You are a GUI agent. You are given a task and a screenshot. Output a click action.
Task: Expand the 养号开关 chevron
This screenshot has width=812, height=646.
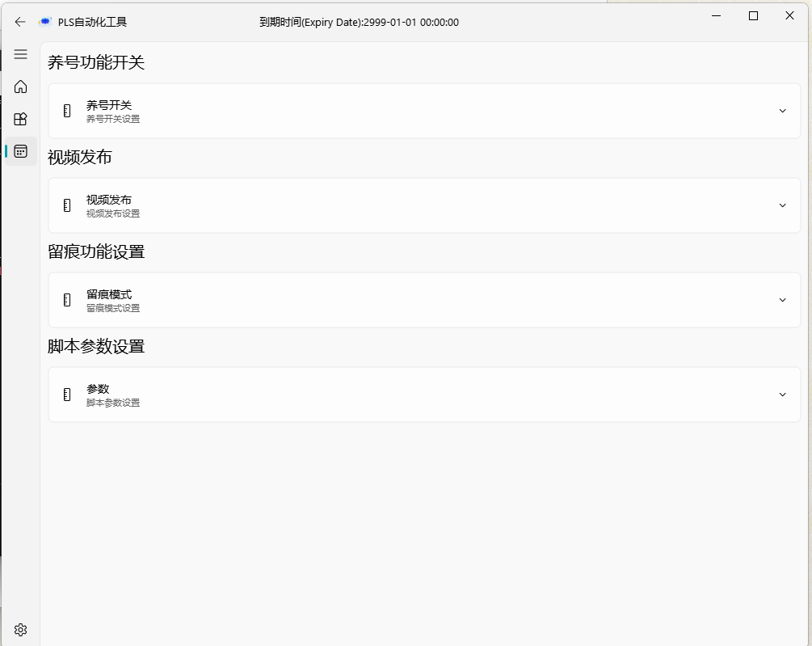point(782,111)
